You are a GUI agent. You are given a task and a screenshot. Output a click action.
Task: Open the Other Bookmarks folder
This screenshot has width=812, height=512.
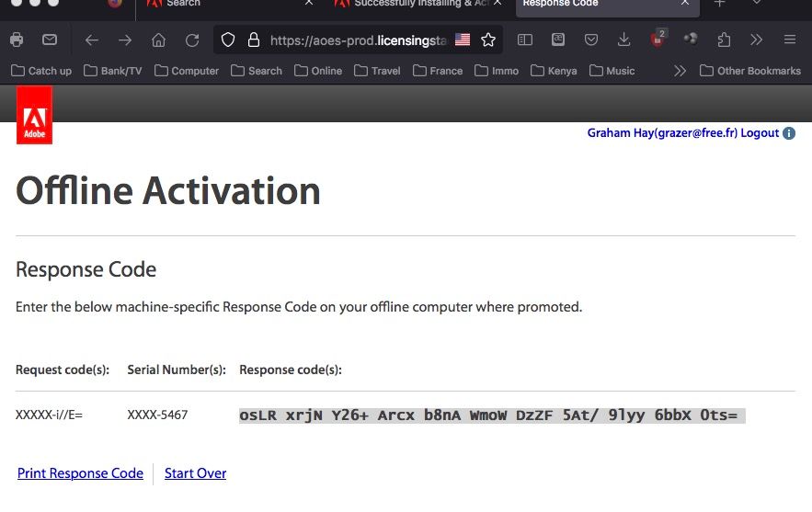[749, 71]
